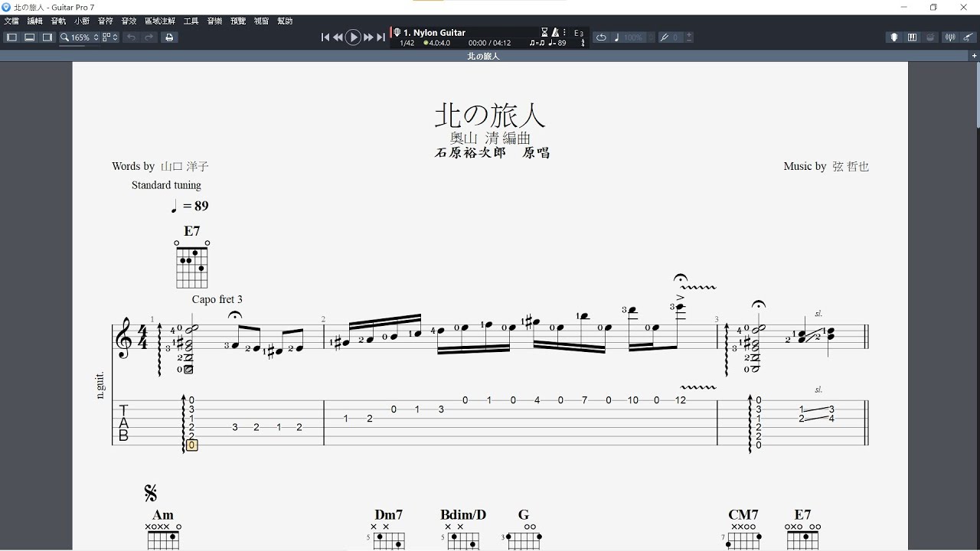Click fret 12 tab note at end of bar 2
This screenshot has width=980, height=551.
pyautogui.click(x=681, y=400)
